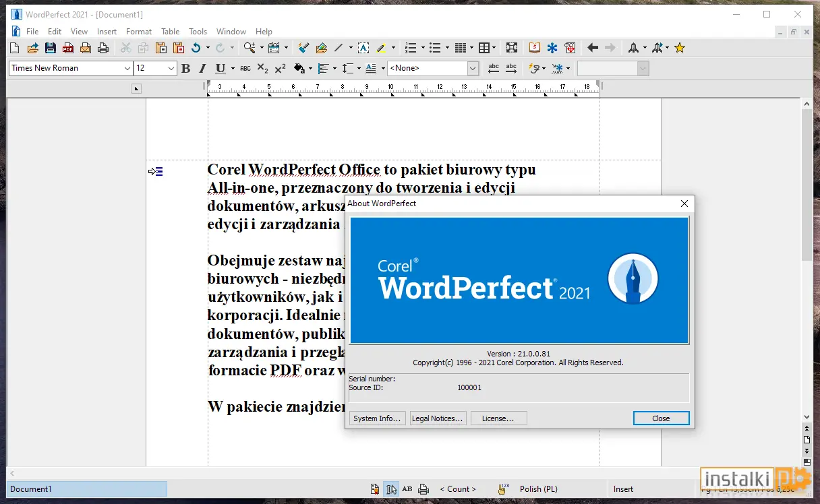Save the document with the floppy disk icon

coord(50,48)
